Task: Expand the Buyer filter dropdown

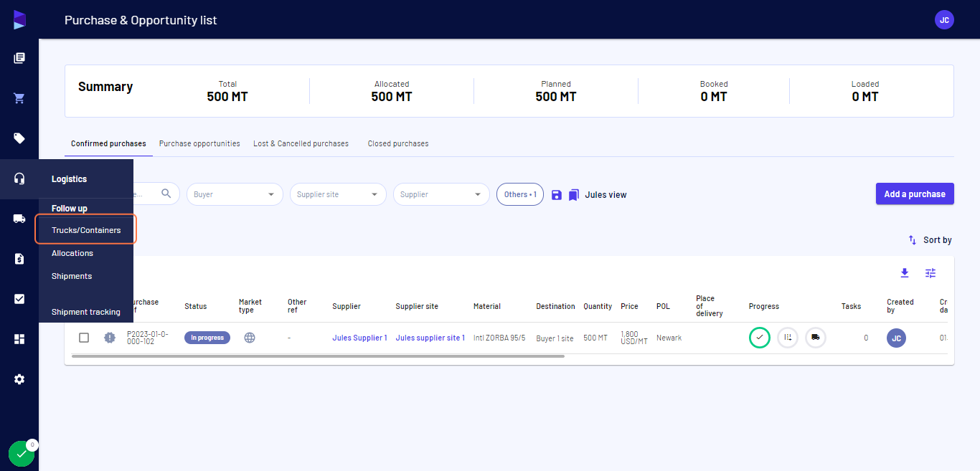Action: (235, 194)
